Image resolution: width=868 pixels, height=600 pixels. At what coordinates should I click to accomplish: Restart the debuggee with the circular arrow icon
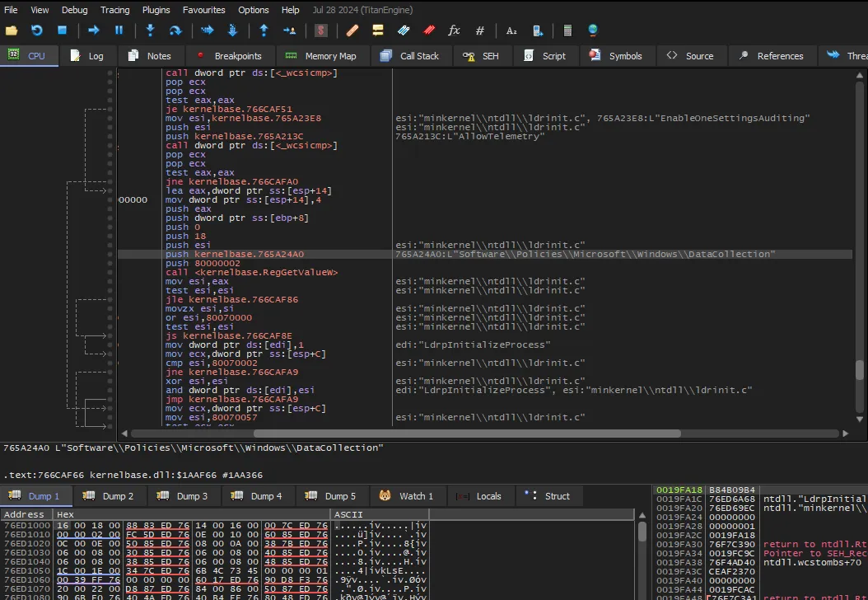click(x=36, y=30)
